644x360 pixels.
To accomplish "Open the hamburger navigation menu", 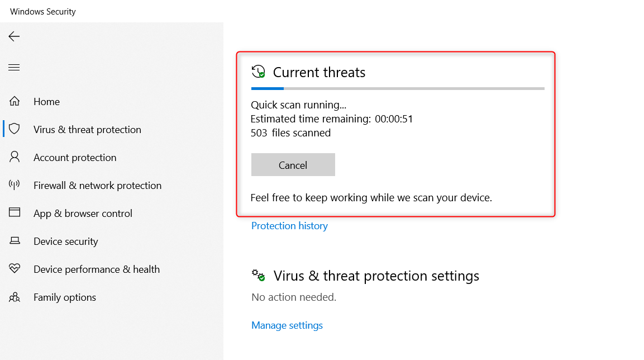I will pyautogui.click(x=13, y=67).
